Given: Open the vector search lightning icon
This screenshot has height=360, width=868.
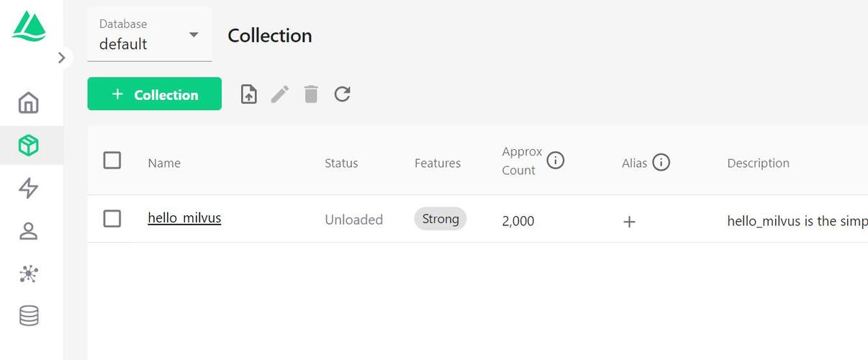Looking at the screenshot, I should tap(29, 189).
